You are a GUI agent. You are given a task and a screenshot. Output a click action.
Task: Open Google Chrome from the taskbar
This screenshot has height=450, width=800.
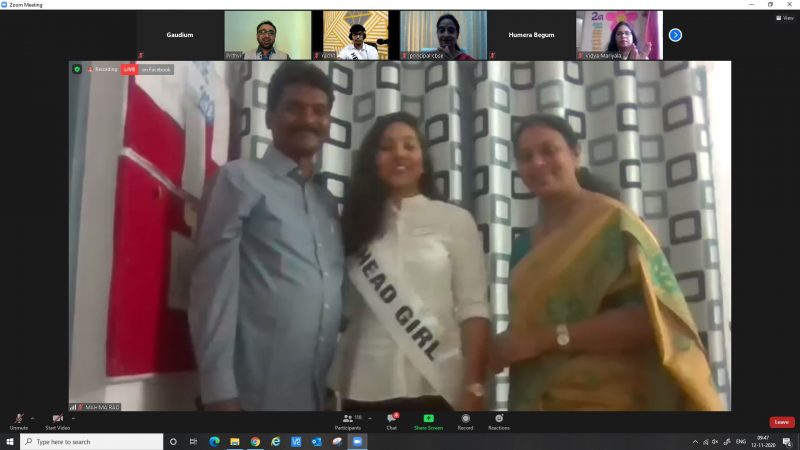click(x=255, y=441)
